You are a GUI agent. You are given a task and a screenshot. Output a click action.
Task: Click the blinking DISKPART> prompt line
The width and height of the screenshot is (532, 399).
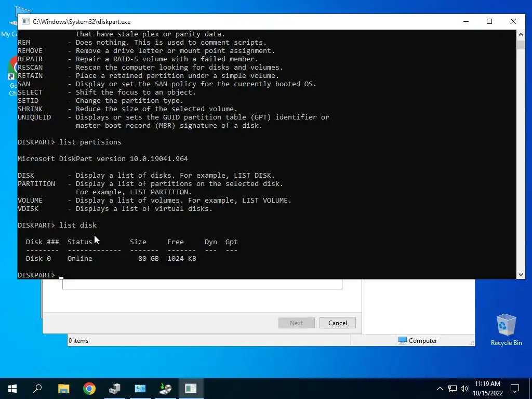(41, 275)
